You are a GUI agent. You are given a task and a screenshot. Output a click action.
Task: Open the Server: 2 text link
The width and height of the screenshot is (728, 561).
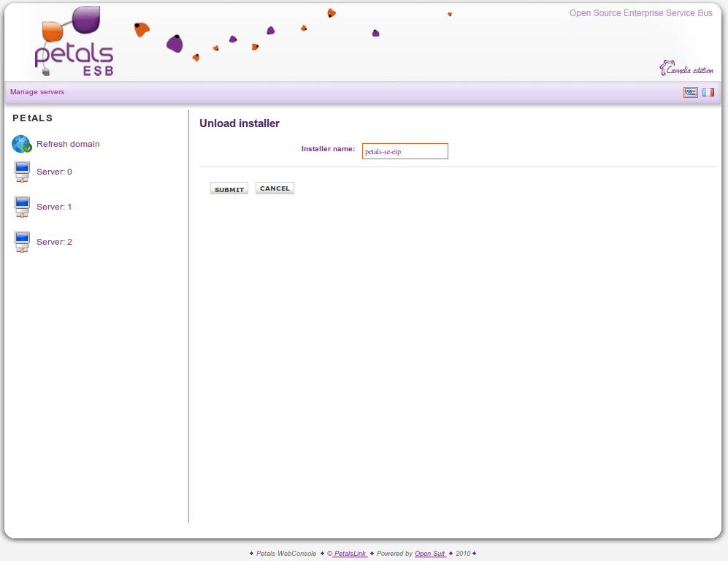[x=54, y=242]
